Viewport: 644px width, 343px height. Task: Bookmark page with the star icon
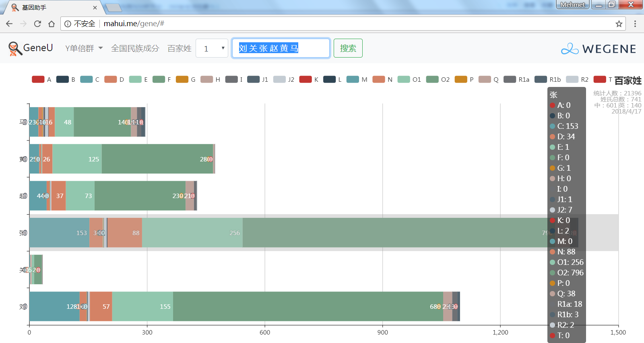tap(619, 24)
